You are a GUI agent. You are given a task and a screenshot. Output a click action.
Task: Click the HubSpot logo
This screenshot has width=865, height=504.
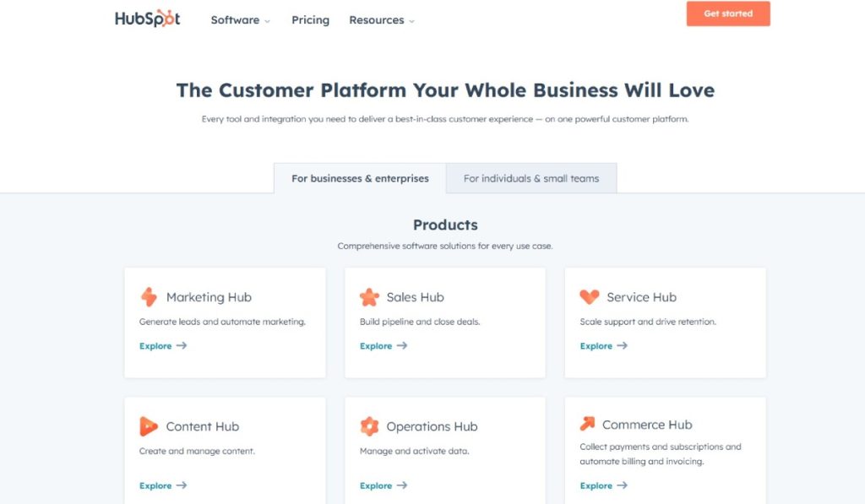click(x=147, y=19)
